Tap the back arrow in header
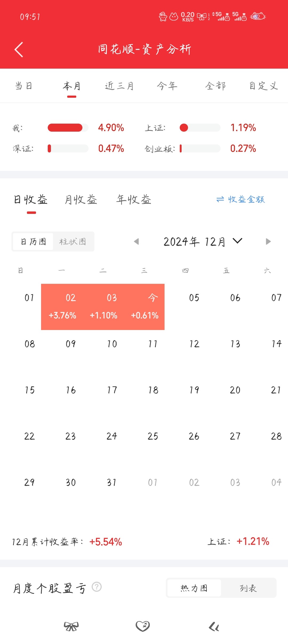 (19, 50)
